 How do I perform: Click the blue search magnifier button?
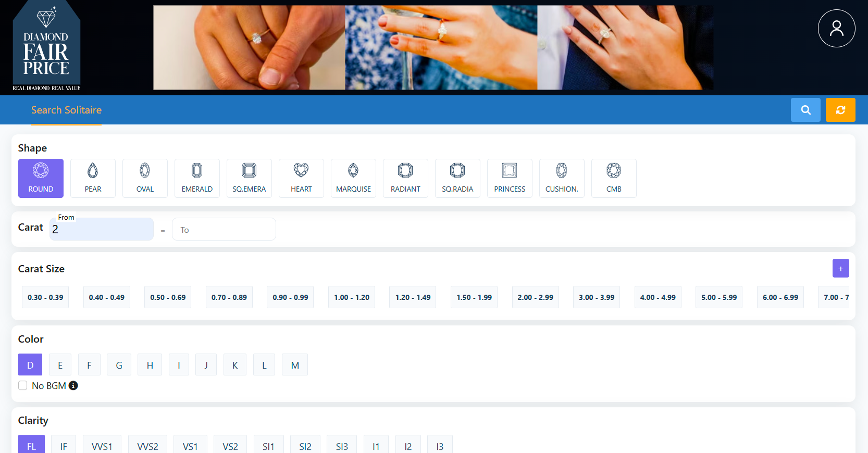[x=805, y=110]
